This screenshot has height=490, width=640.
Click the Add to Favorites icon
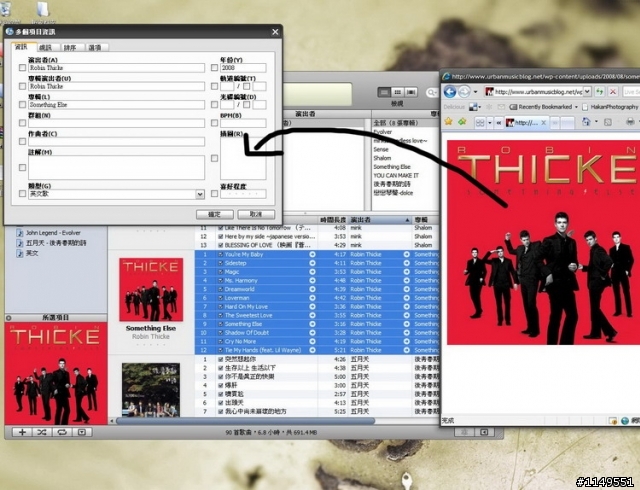462,122
